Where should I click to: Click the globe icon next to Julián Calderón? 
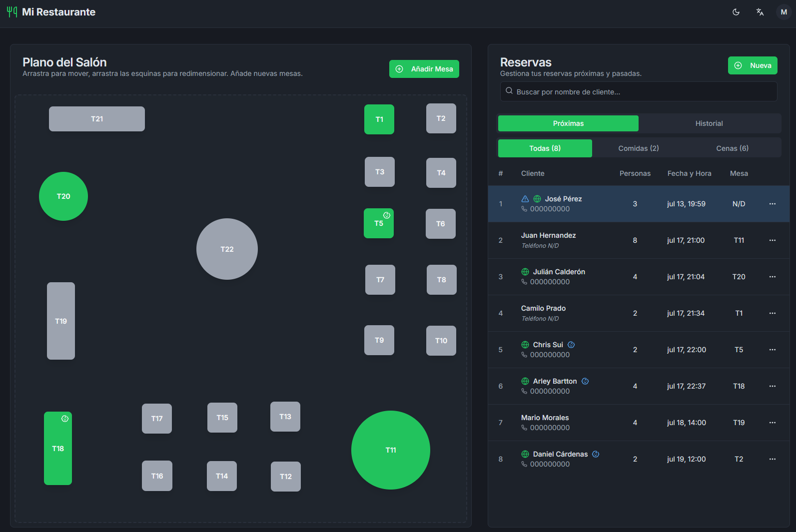(x=525, y=272)
